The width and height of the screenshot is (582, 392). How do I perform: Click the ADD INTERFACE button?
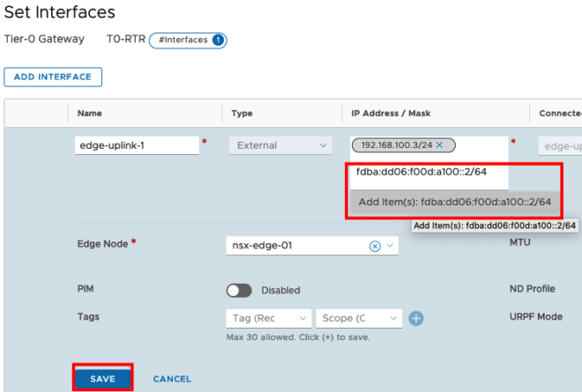click(53, 77)
